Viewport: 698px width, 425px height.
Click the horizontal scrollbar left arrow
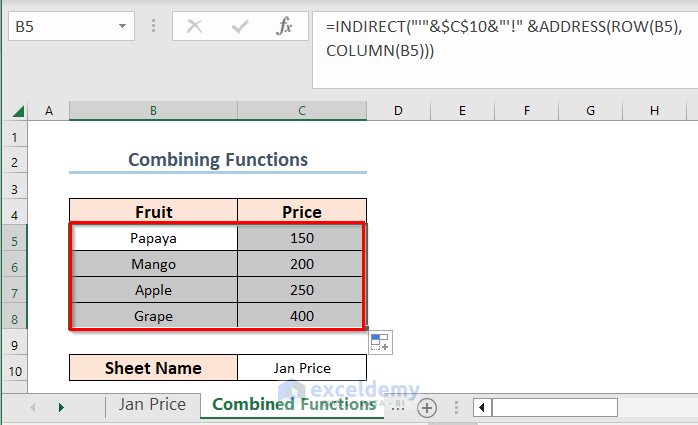coord(483,407)
